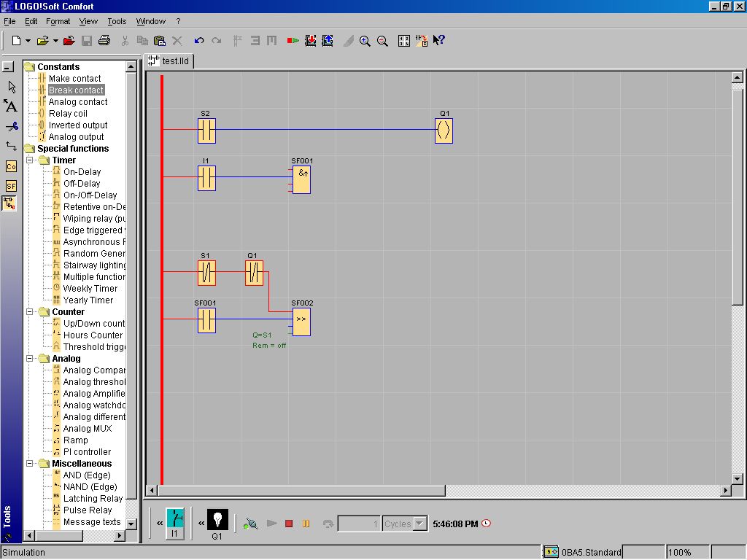Toggle the simulation clock icon
Image resolution: width=747 pixels, height=560 pixels.
click(x=486, y=524)
